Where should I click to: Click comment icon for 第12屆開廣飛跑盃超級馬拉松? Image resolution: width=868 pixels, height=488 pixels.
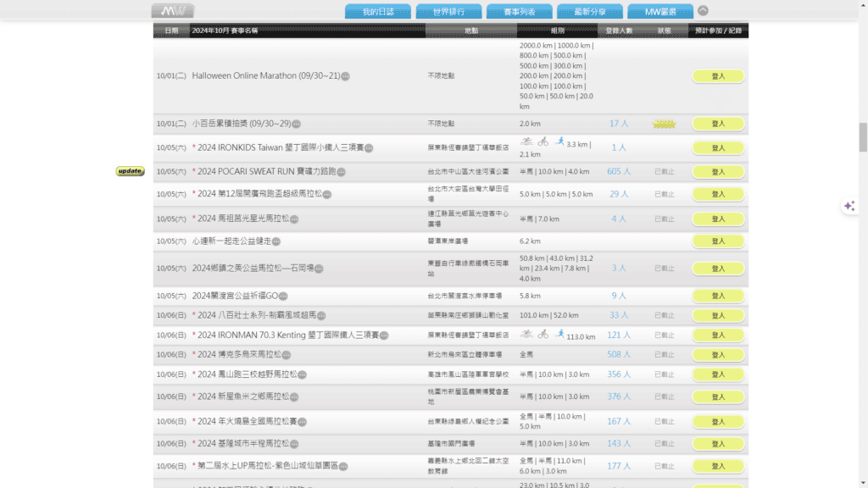[x=327, y=194]
